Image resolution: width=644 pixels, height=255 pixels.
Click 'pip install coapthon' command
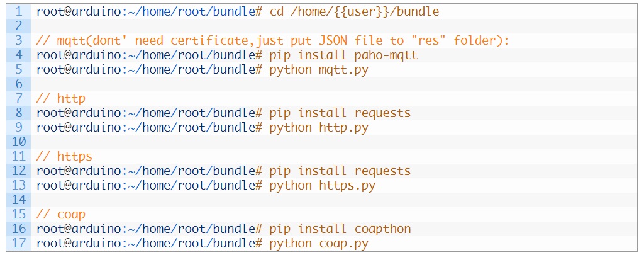tap(340, 229)
